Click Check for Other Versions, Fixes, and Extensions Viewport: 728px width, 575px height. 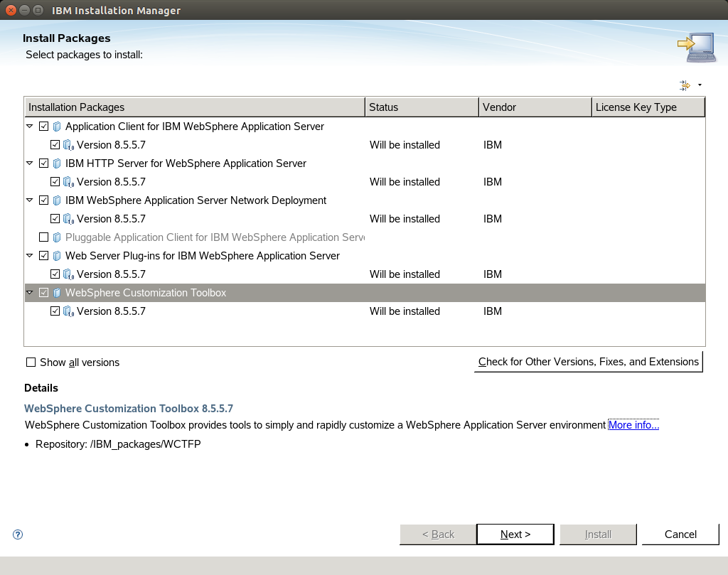click(x=588, y=362)
